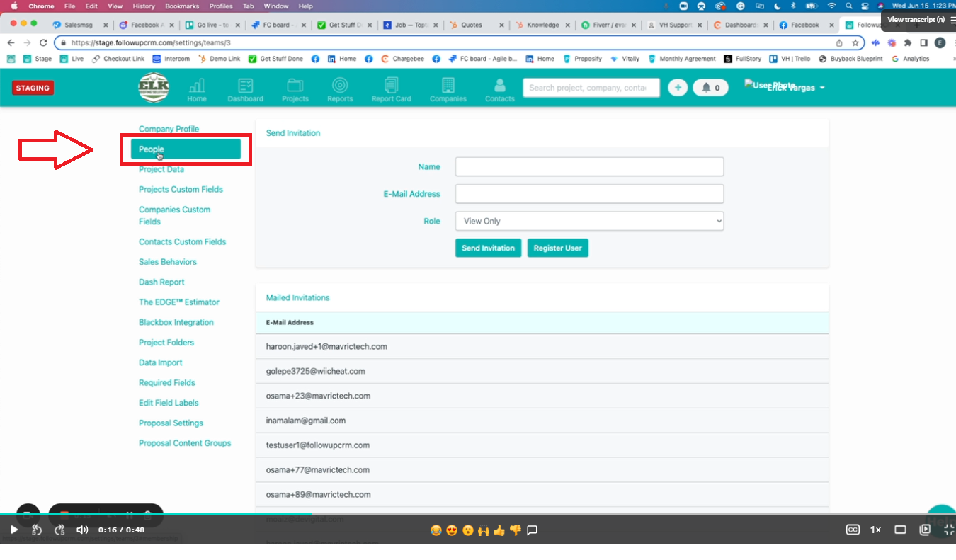This screenshot has width=956, height=560.
Task: Share page via address bar share icon
Action: click(x=840, y=42)
